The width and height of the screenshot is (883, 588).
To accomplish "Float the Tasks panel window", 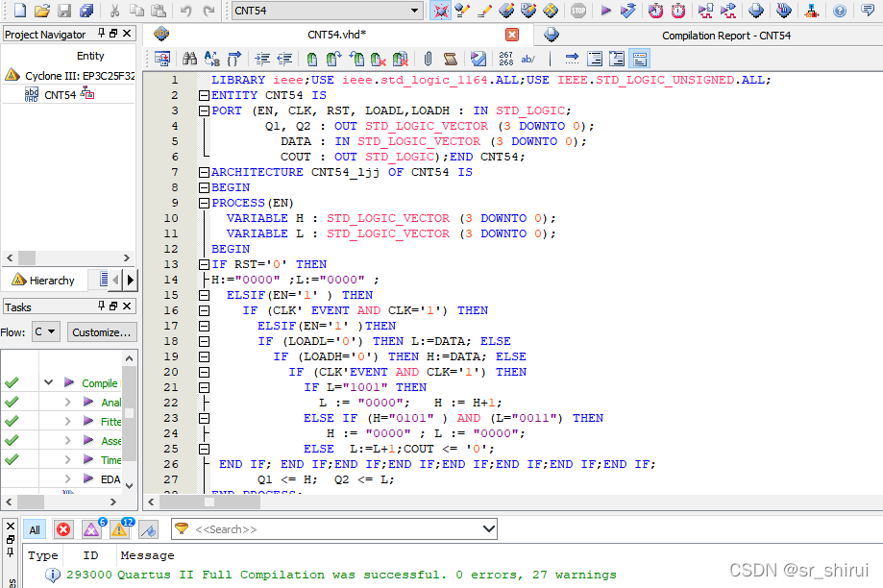I will pos(113,306).
